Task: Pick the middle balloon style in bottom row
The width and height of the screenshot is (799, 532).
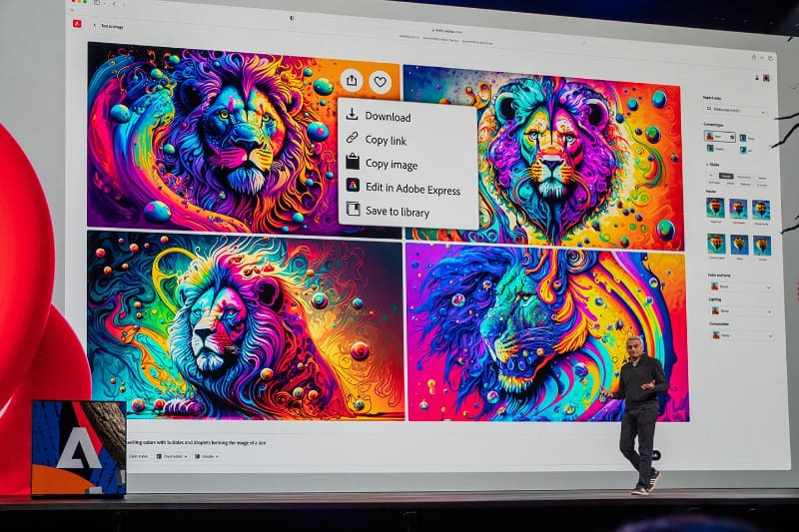Action: (x=739, y=245)
